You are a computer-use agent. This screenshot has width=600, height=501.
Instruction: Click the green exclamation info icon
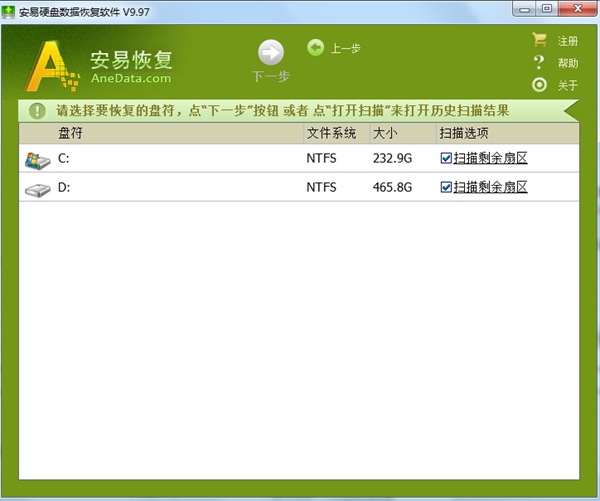pos(37,111)
